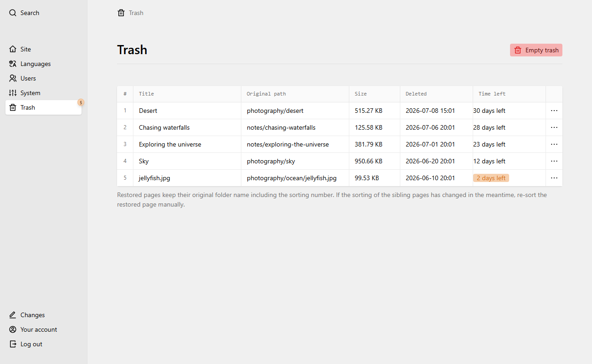Click the Your account avatar icon
The height and width of the screenshot is (364, 592).
pos(13,329)
